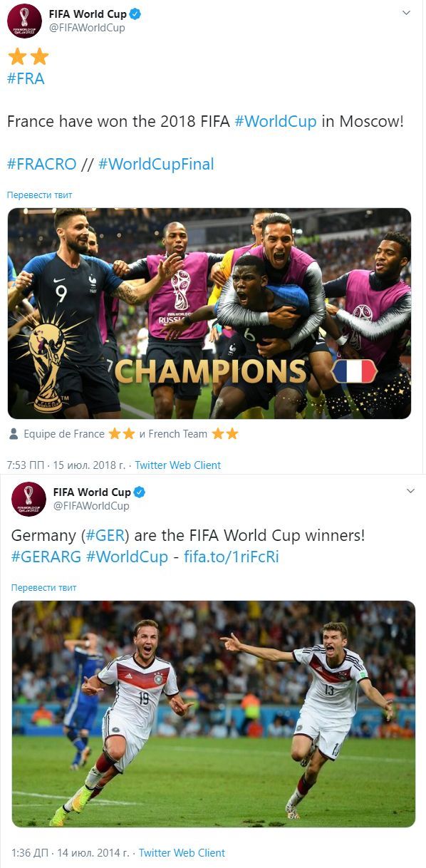Follow the #WorldCup hashtag in the France tweet

tap(275, 121)
